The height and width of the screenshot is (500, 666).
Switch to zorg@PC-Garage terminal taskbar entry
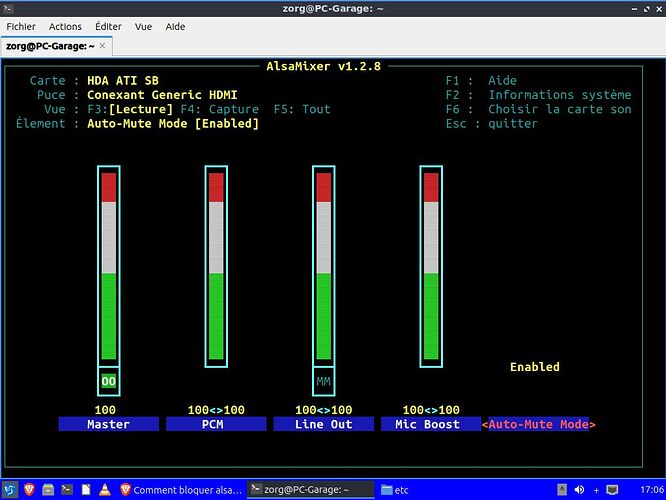click(x=310, y=490)
